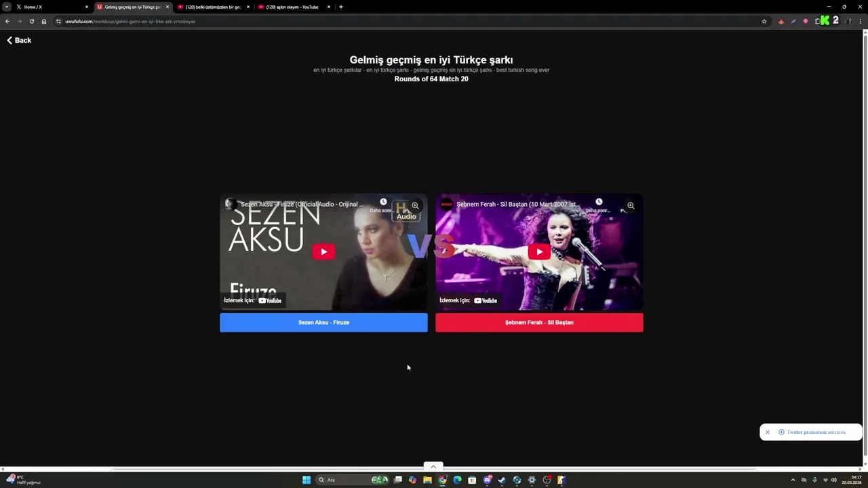Open Chrome three-dot menu
868x488 pixels.
tap(861, 21)
